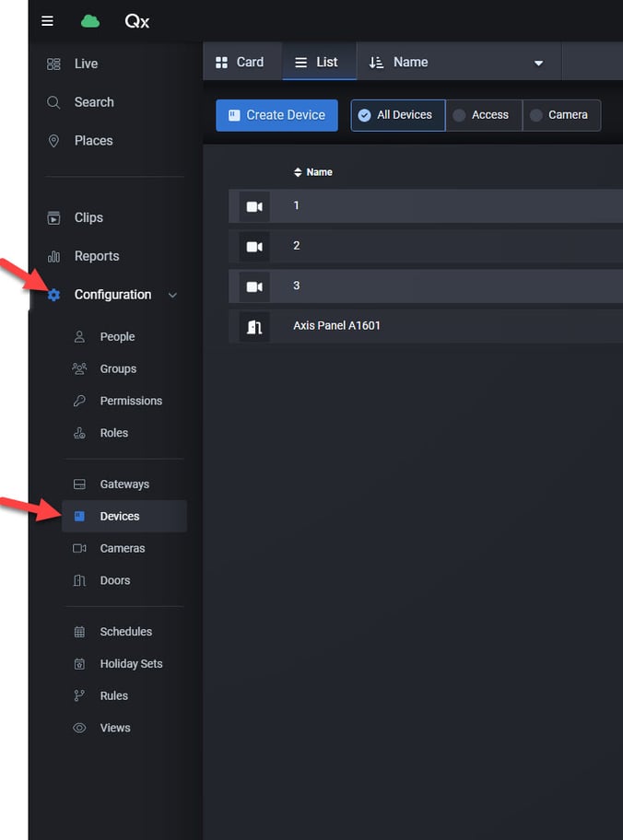Image resolution: width=623 pixels, height=840 pixels.
Task: Click camera icon of device 1
Action: point(254,206)
